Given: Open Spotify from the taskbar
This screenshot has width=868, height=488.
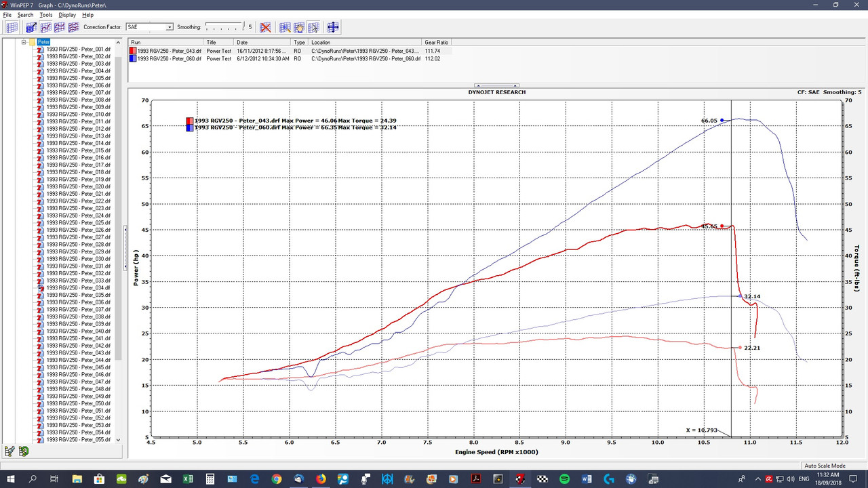Looking at the screenshot, I should pos(565,479).
